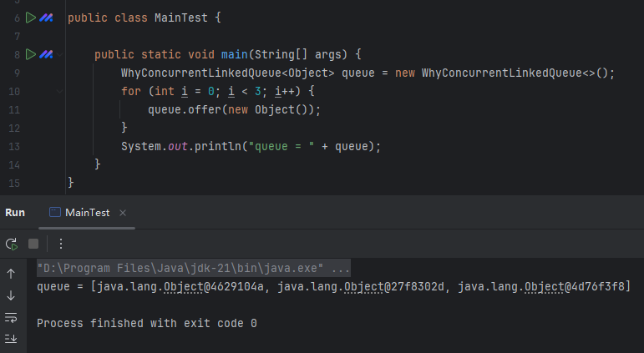This screenshot has height=353, width=644.
Task: Select the MainTest run tab
Action: [87, 213]
